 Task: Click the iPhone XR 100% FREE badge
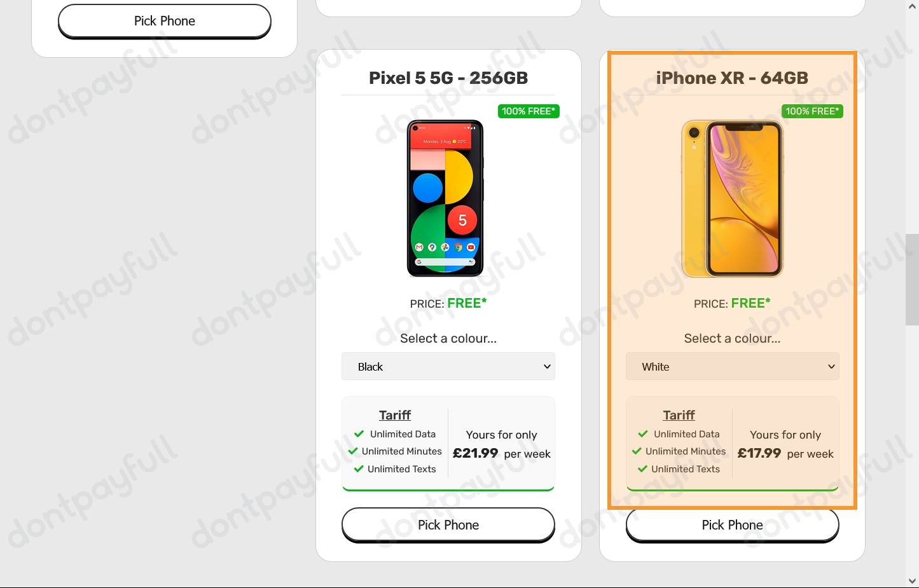click(x=812, y=111)
